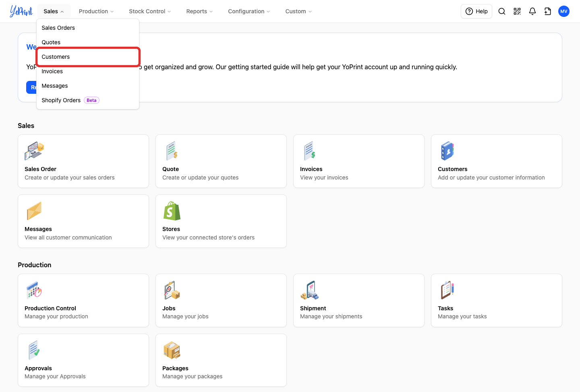This screenshot has width=580, height=392.
Task: Open the Shipment card title
Action: [x=313, y=308]
